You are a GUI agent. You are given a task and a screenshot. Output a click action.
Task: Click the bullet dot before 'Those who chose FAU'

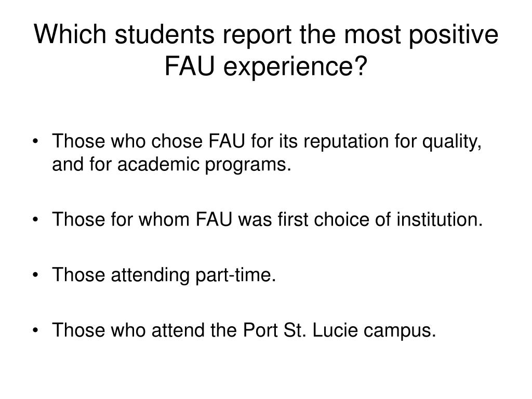click(35, 141)
